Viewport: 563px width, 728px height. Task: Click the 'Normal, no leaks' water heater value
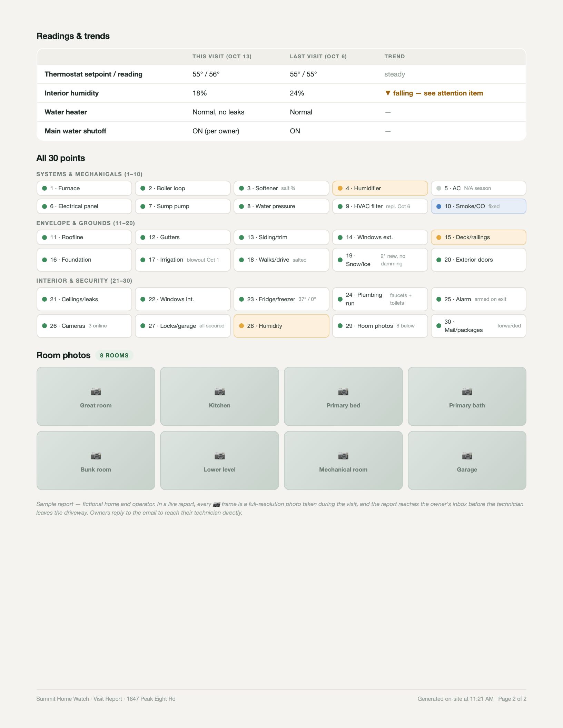(218, 112)
